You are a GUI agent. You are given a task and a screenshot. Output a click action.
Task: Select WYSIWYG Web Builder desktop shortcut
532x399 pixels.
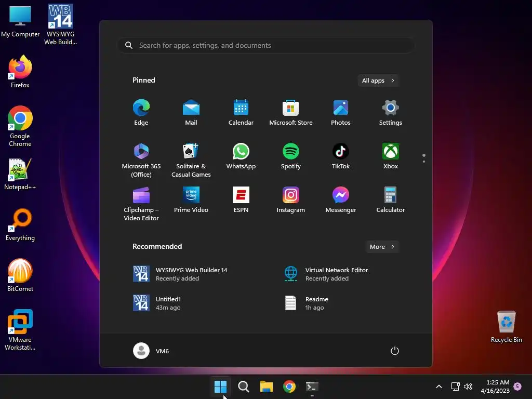point(60,24)
